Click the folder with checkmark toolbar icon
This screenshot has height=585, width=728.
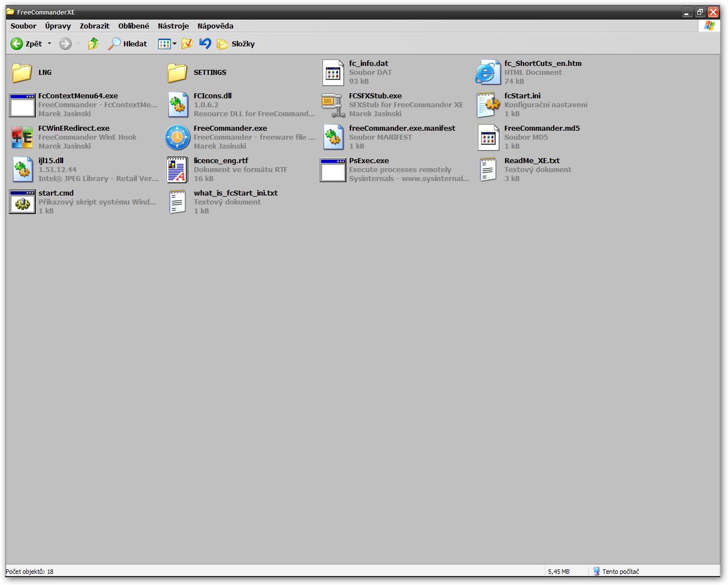coord(187,44)
